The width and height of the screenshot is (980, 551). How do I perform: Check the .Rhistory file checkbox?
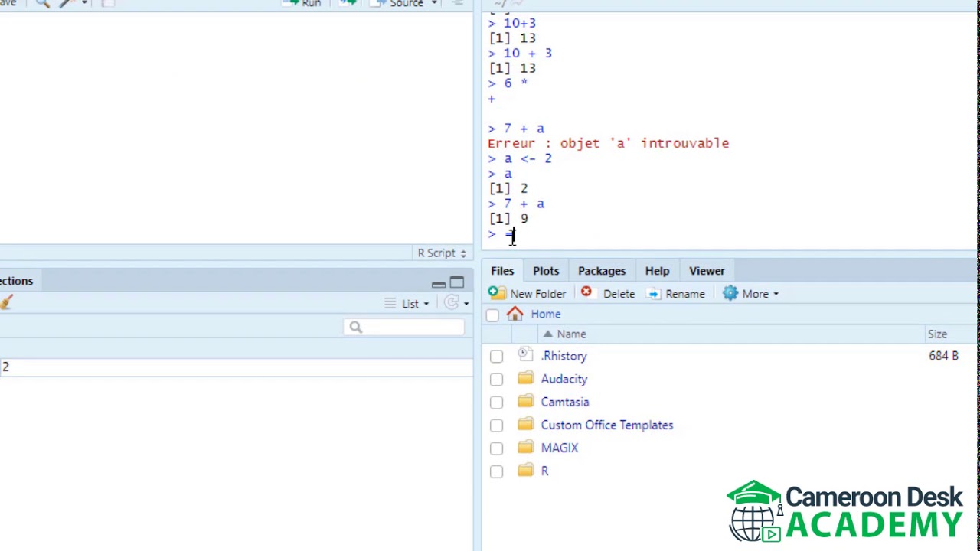(496, 357)
